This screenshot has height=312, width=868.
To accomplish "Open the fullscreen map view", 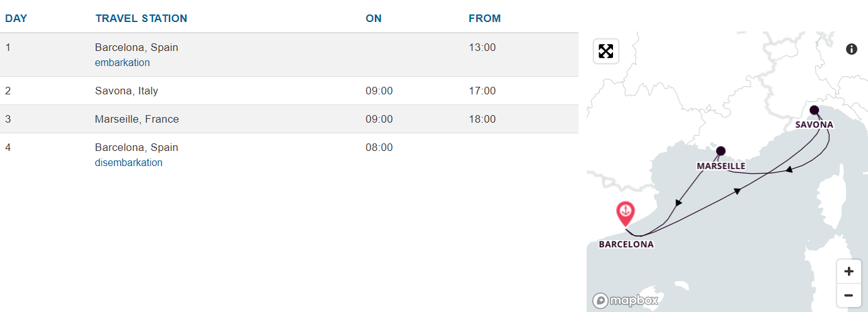I will click(x=606, y=52).
